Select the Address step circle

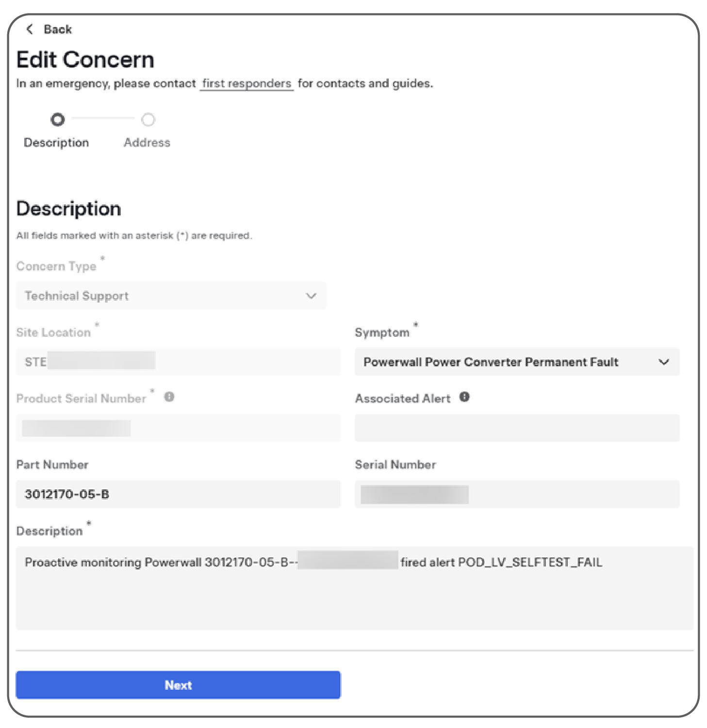[x=148, y=119]
